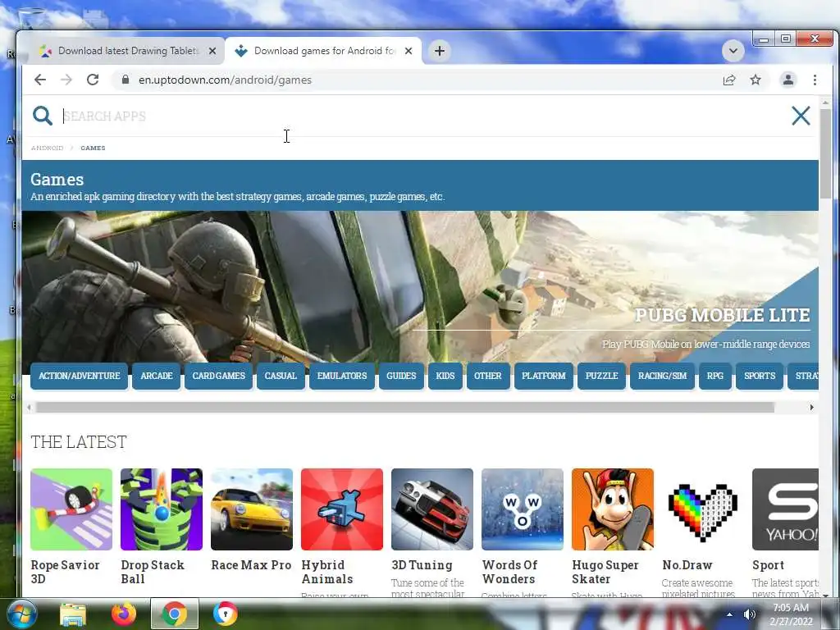
Task: Open Platform category
Action: [544, 376]
